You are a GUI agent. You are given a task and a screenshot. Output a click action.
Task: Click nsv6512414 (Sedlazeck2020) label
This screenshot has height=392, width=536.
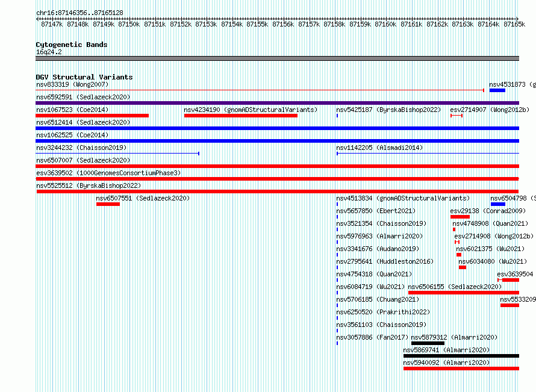click(83, 122)
